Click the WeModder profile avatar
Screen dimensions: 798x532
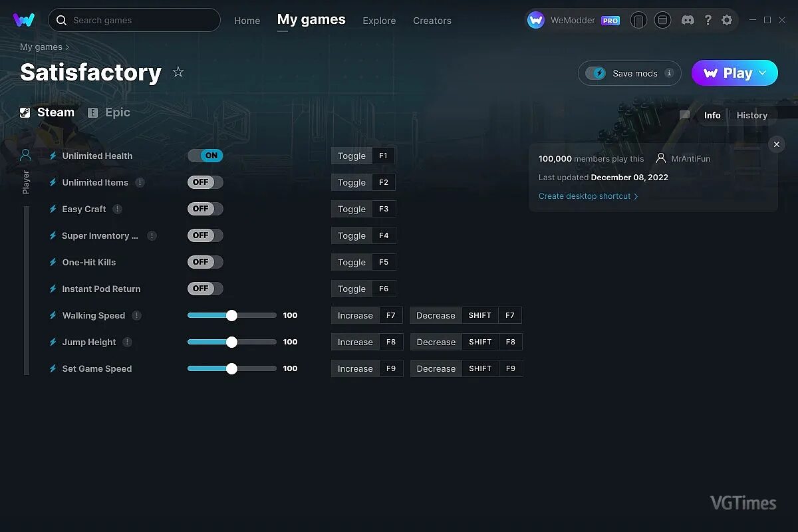(x=535, y=20)
